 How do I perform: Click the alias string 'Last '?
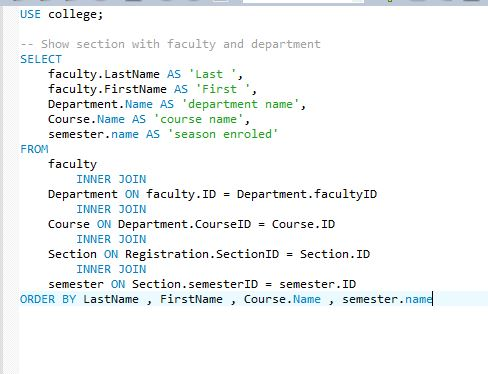pyautogui.click(x=212, y=74)
